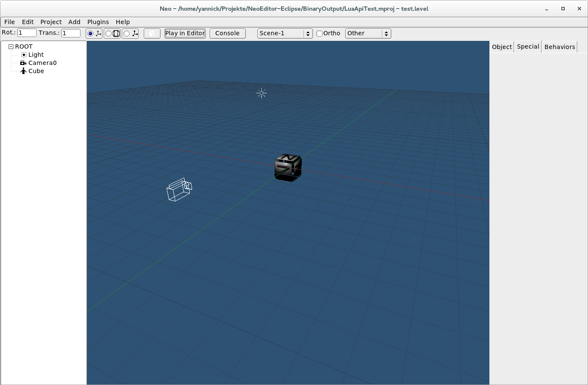Click the Camera0 camera icon in tree
588x385 pixels.
click(23, 63)
